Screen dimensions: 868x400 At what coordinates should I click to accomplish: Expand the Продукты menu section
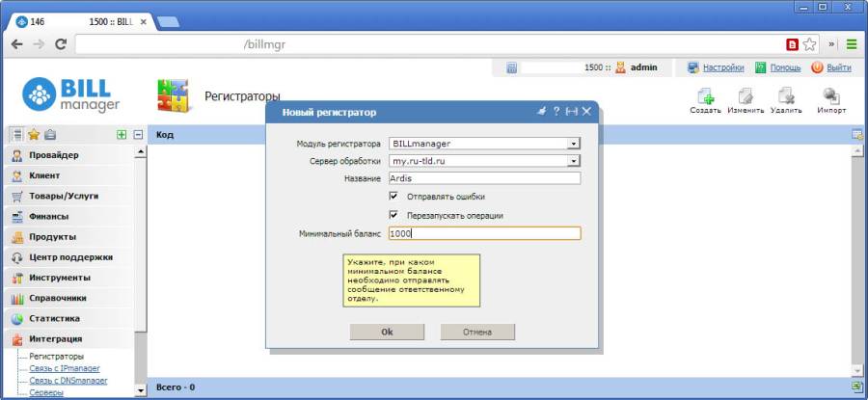(68, 237)
